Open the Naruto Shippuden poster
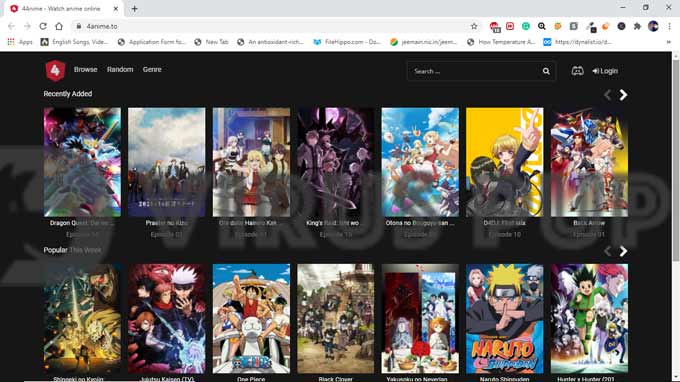Image resolution: width=680 pixels, height=382 pixels. coord(504,319)
